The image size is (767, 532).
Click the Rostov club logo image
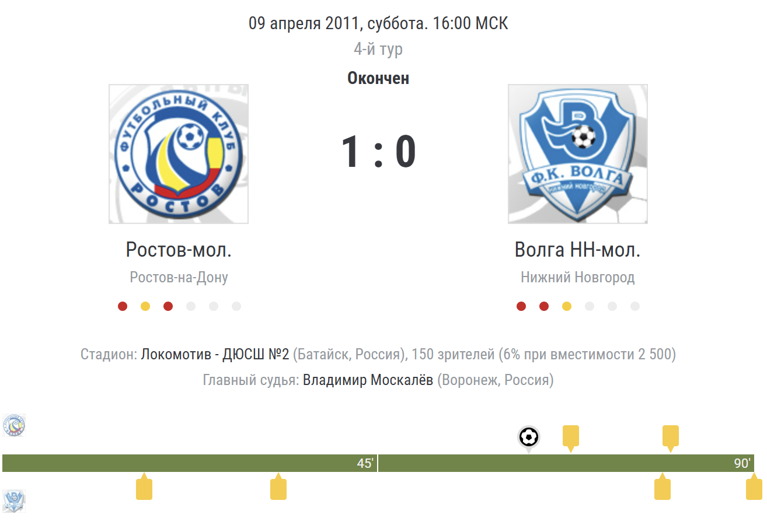179,154
